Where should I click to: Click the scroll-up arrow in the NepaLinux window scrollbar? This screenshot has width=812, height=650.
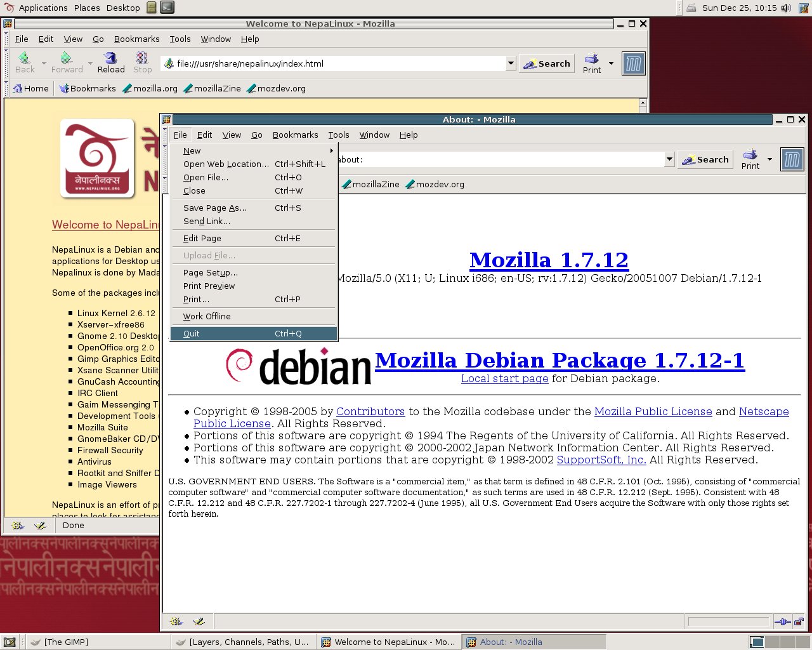(643, 102)
